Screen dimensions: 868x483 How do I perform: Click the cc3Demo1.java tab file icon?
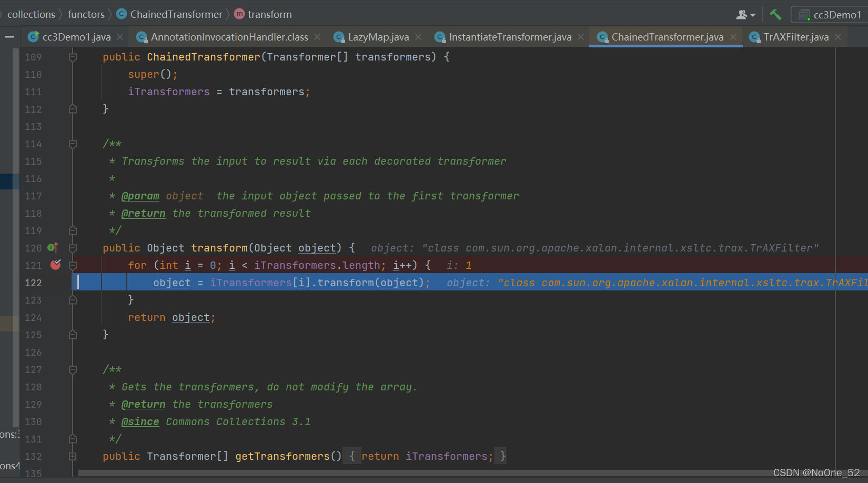(34, 36)
